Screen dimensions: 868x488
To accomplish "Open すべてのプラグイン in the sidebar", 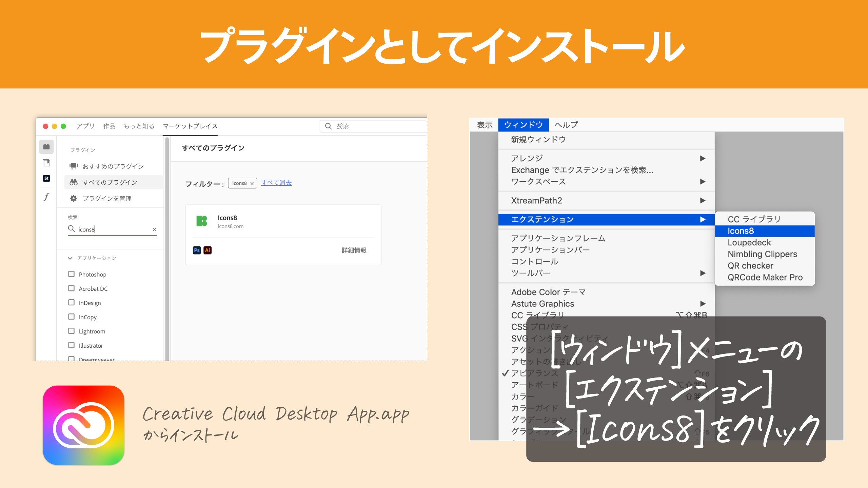I will (x=114, y=182).
